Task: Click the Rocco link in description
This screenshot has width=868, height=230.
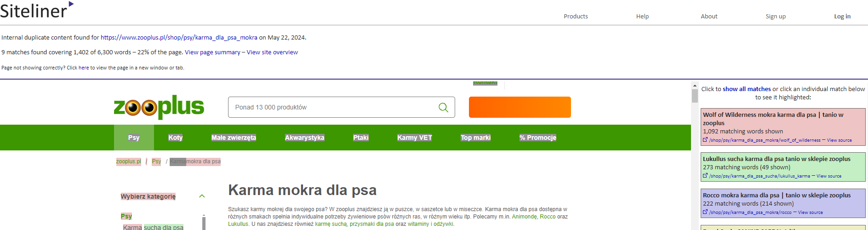Action: 548,217
